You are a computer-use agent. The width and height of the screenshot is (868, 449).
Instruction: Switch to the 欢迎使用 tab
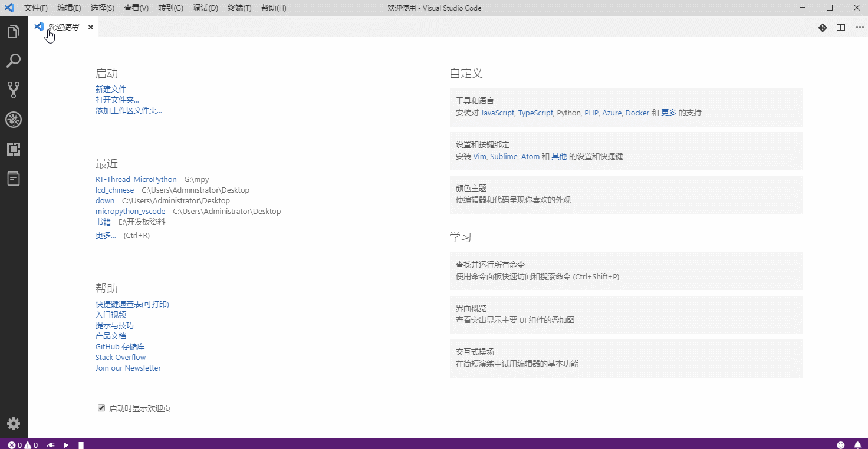(61, 27)
